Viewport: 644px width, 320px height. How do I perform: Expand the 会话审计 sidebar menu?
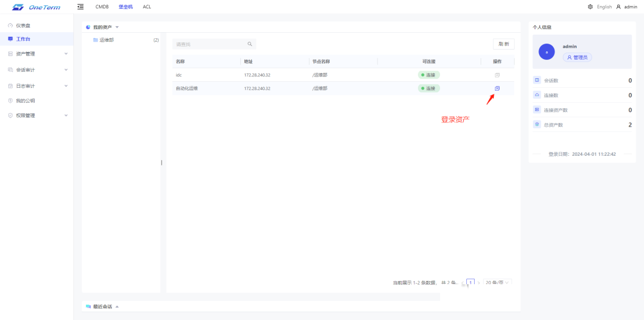[x=37, y=70]
